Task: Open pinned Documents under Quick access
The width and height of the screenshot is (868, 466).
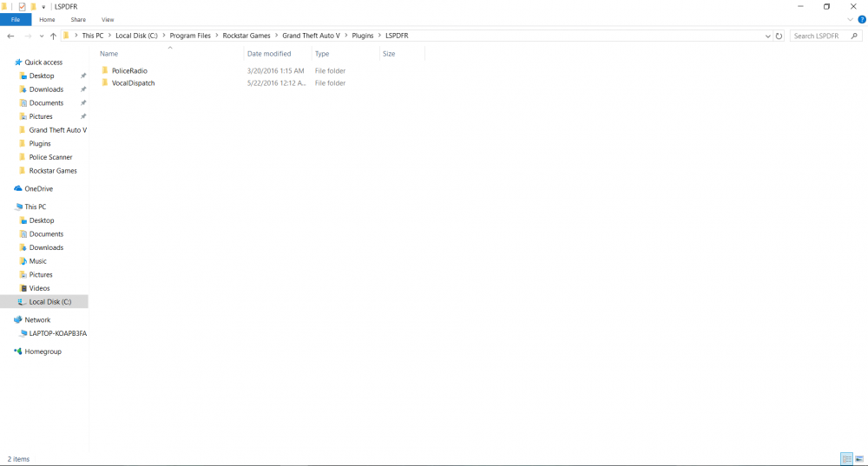Action: pyautogui.click(x=46, y=103)
